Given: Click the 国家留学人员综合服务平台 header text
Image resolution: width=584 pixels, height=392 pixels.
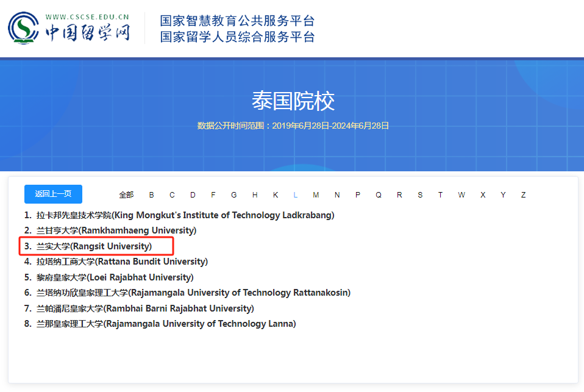Looking at the screenshot, I should point(238,37).
